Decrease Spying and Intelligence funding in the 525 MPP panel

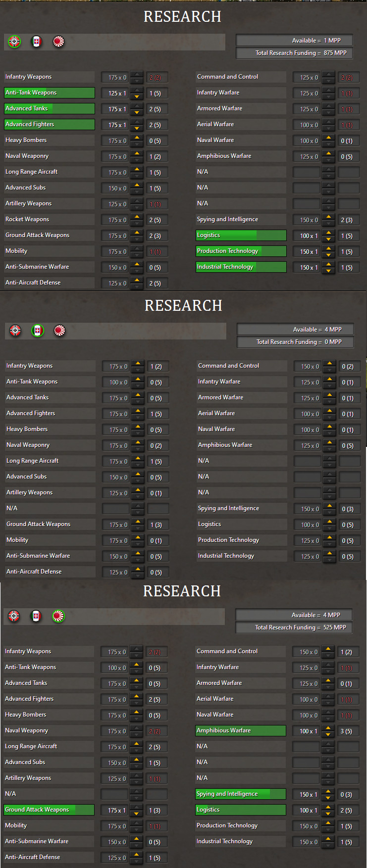(328, 798)
